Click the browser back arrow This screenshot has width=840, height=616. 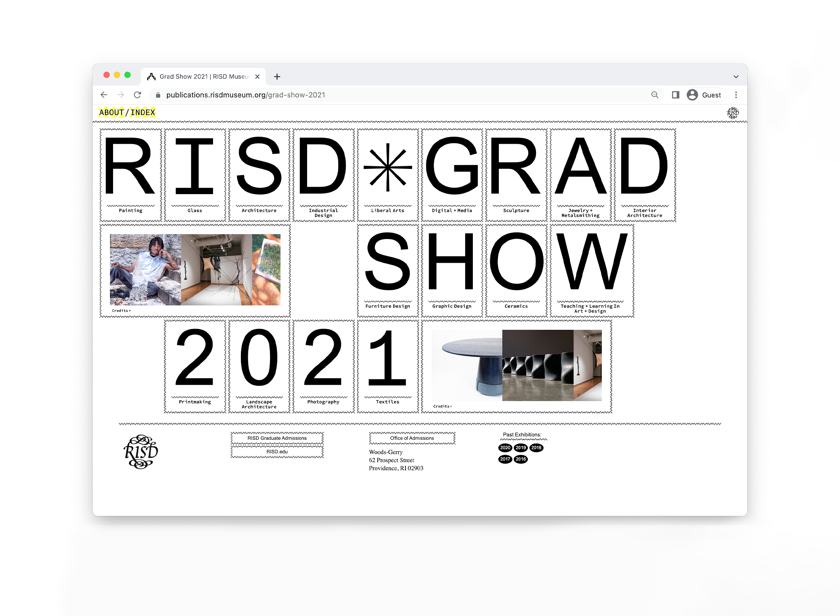(104, 95)
